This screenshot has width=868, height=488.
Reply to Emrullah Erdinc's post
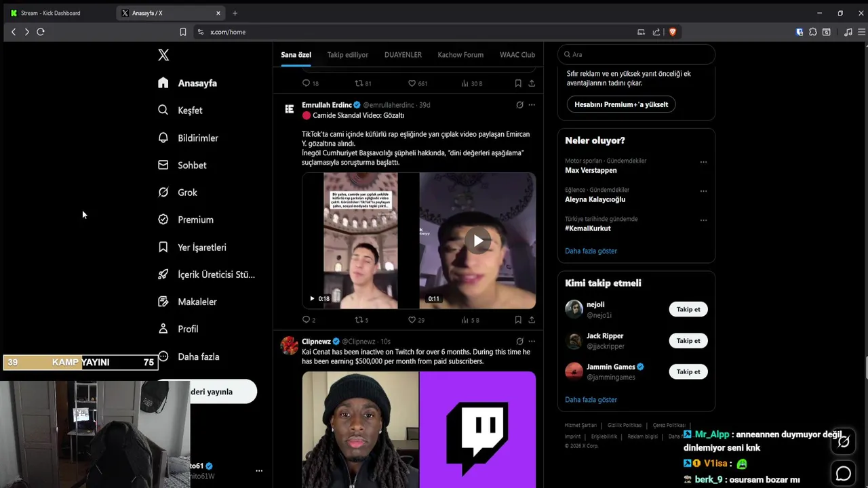tap(309, 320)
